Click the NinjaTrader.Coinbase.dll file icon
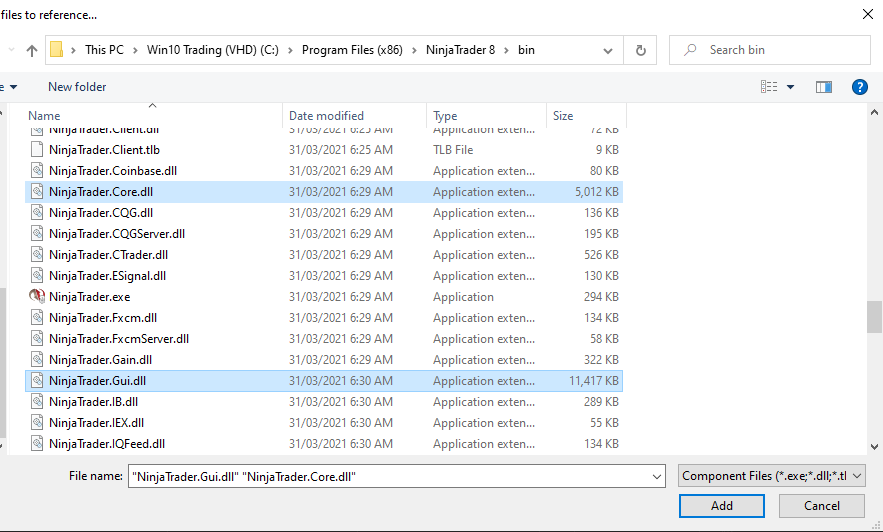 37,171
